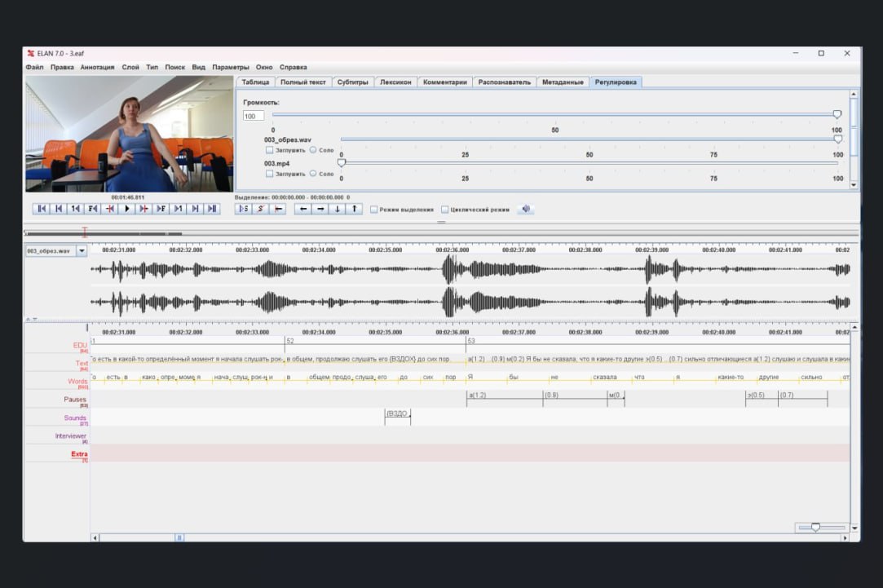Image resolution: width=883 pixels, height=588 pixels.
Task: Switch to the Субтитры tab
Action: coord(353,82)
